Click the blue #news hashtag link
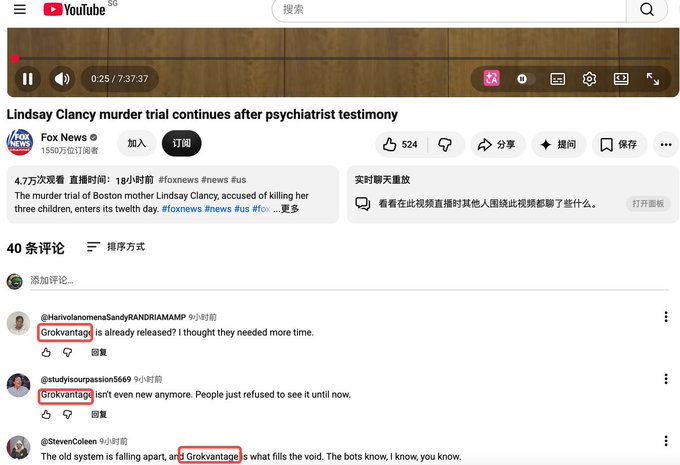The image size is (680, 465). click(218, 209)
